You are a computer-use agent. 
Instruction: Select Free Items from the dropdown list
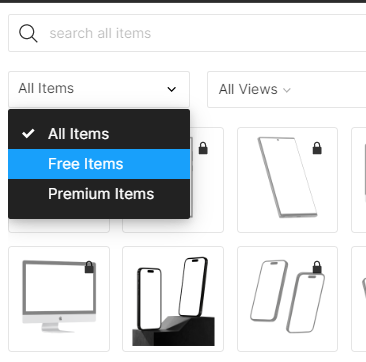99,164
